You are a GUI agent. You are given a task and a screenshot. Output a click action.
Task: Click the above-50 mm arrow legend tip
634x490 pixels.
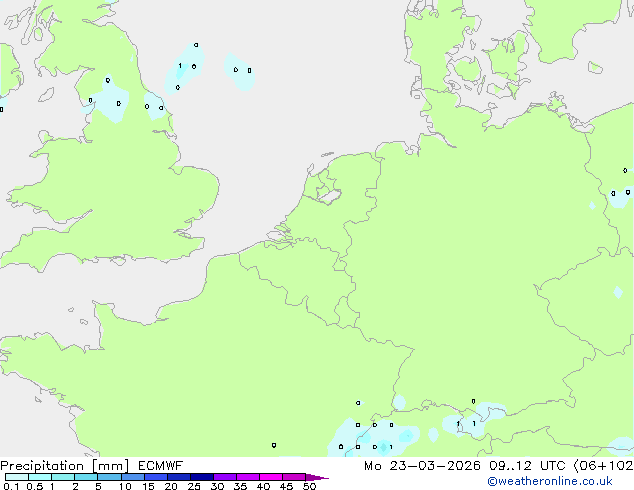click(x=317, y=477)
